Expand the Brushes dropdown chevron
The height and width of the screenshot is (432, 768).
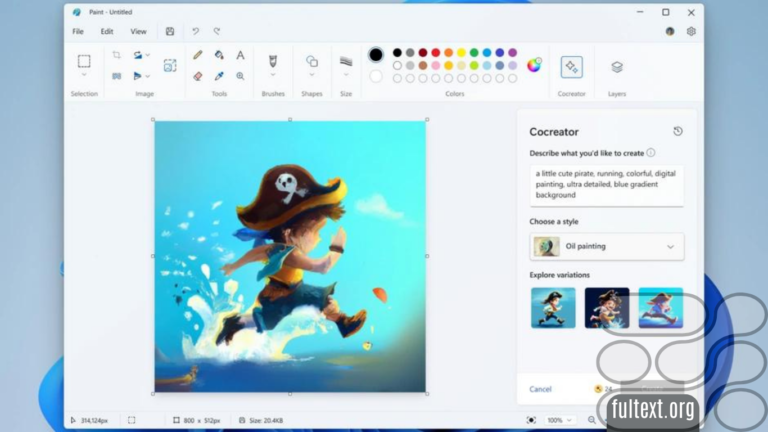(273, 75)
